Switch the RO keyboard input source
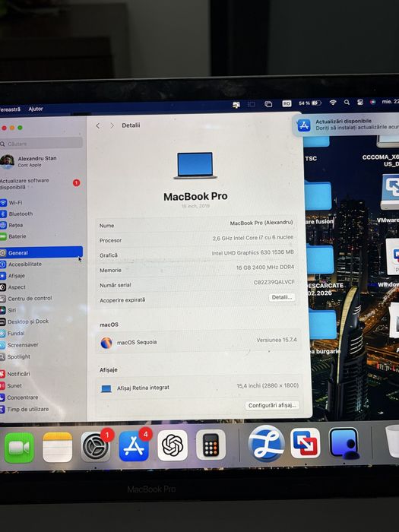Screen dimensions: 399x532 click(x=287, y=103)
